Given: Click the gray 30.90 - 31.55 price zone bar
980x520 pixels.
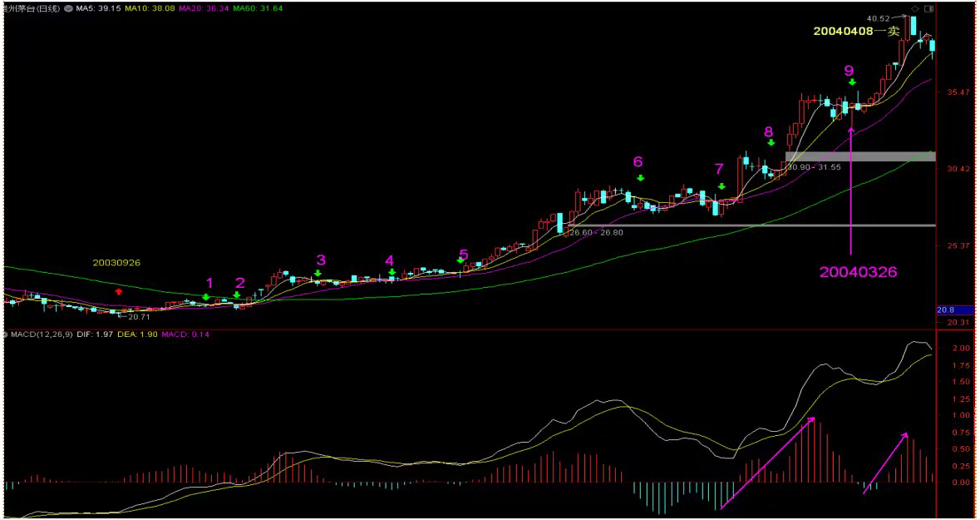Looking at the screenshot, I should (x=859, y=156).
